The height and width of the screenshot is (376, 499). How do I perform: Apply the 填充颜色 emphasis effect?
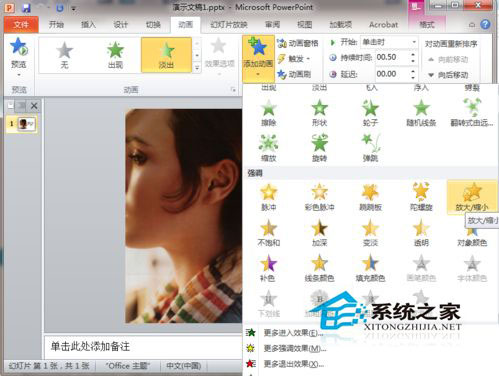(x=370, y=268)
